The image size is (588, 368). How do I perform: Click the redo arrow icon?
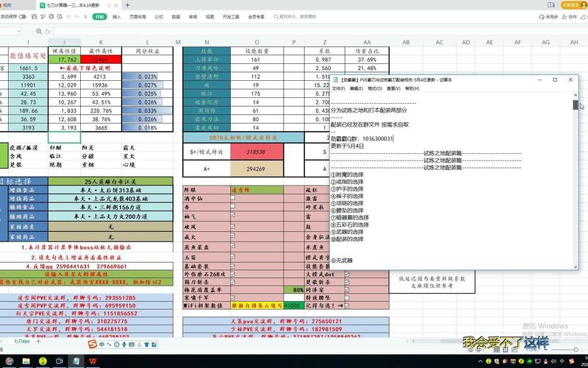click(x=77, y=17)
